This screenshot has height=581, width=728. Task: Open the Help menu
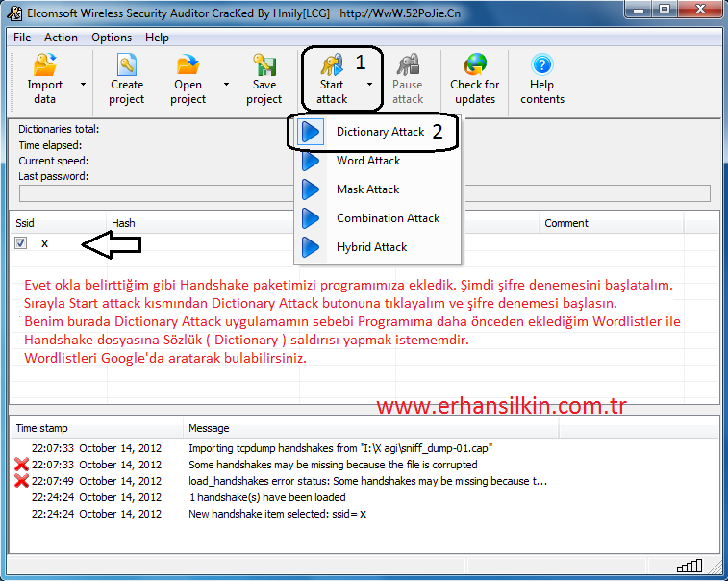point(157,38)
